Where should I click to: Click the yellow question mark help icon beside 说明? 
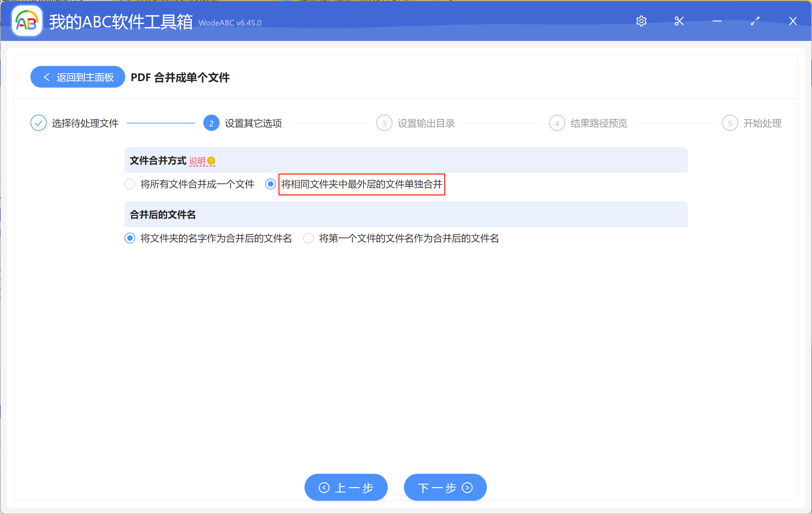pos(211,162)
